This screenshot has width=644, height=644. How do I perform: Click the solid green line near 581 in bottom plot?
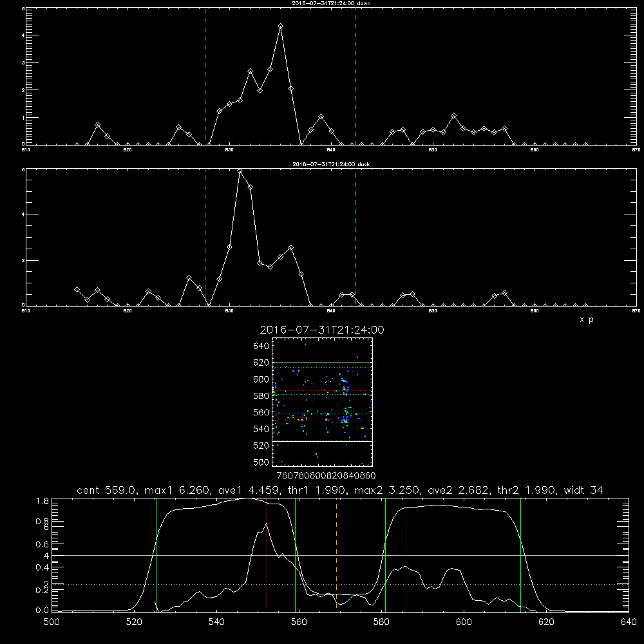[x=385, y=554]
